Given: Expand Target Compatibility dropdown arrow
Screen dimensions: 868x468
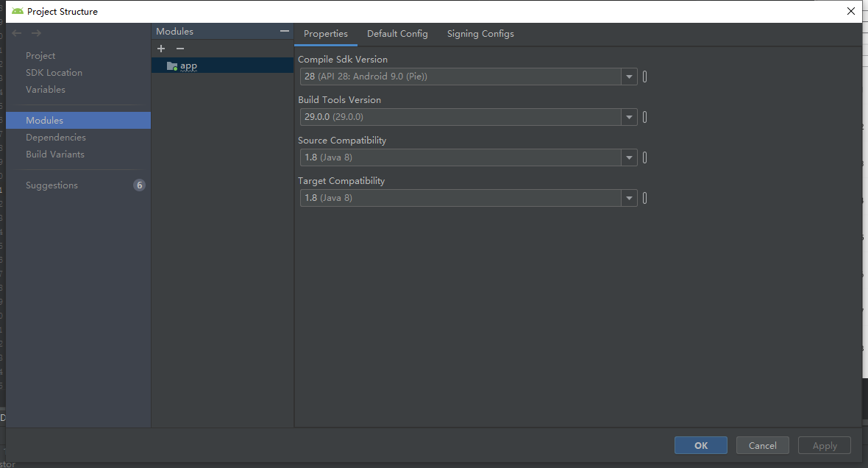Looking at the screenshot, I should coord(629,198).
